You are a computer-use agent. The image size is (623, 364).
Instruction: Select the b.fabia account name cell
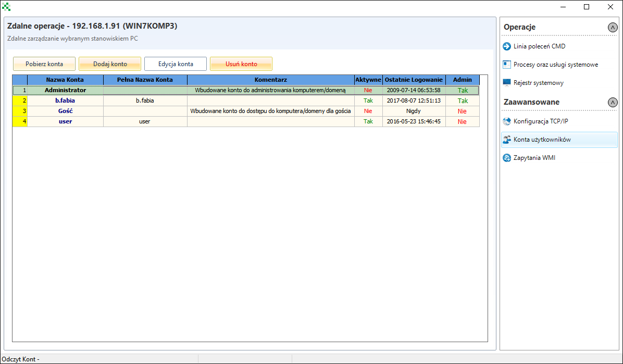coord(65,101)
